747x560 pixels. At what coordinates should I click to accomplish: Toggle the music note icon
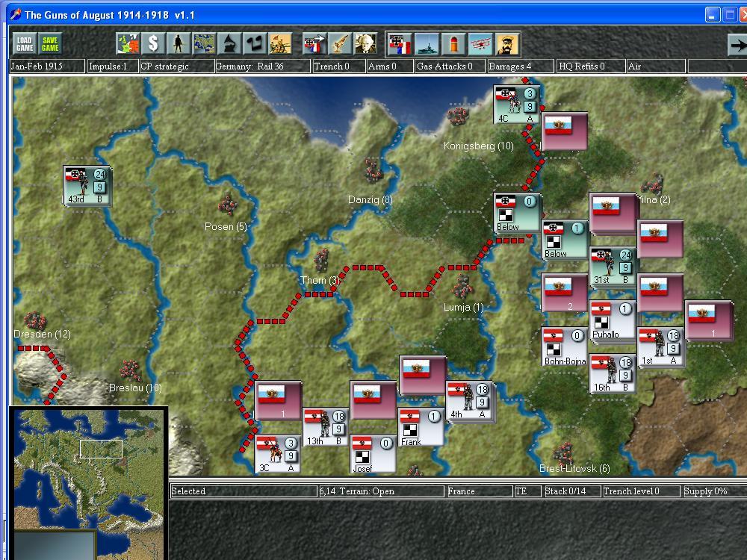coord(255,44)
